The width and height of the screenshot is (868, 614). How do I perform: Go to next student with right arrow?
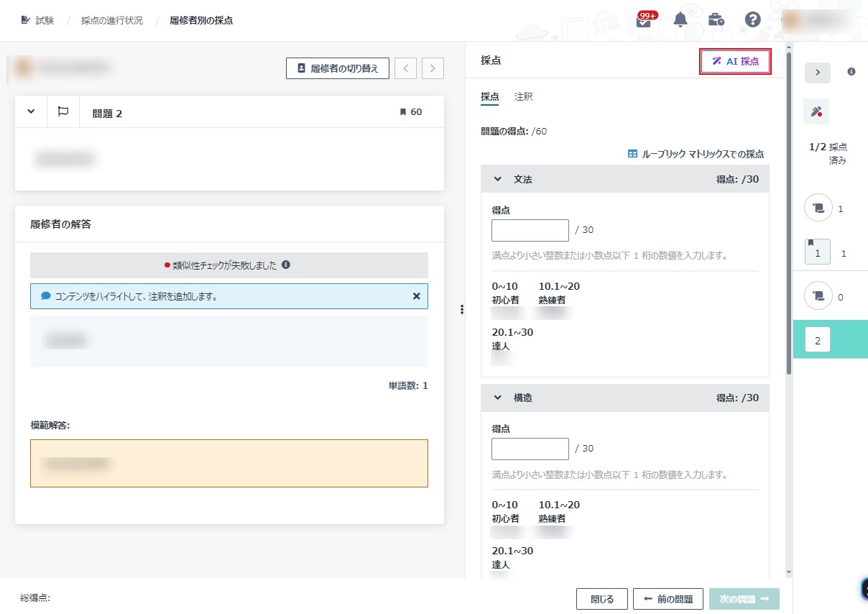click(433, 68)
